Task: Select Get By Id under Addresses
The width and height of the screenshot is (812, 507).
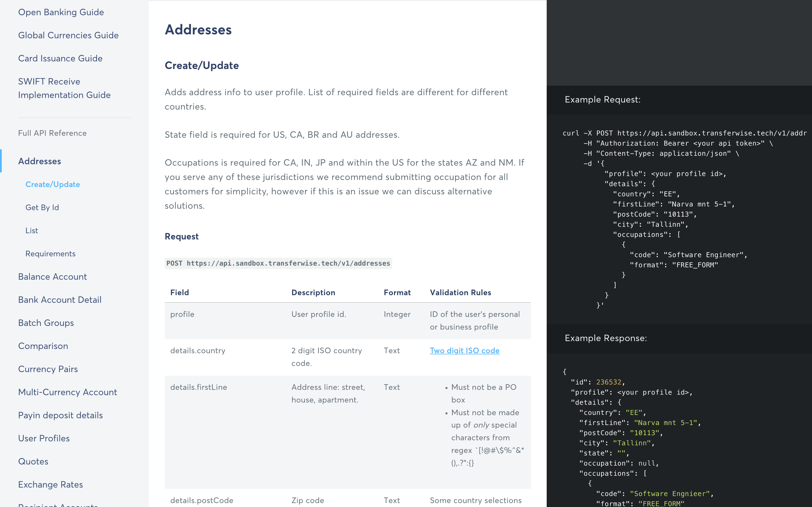Action: point(42,207)
